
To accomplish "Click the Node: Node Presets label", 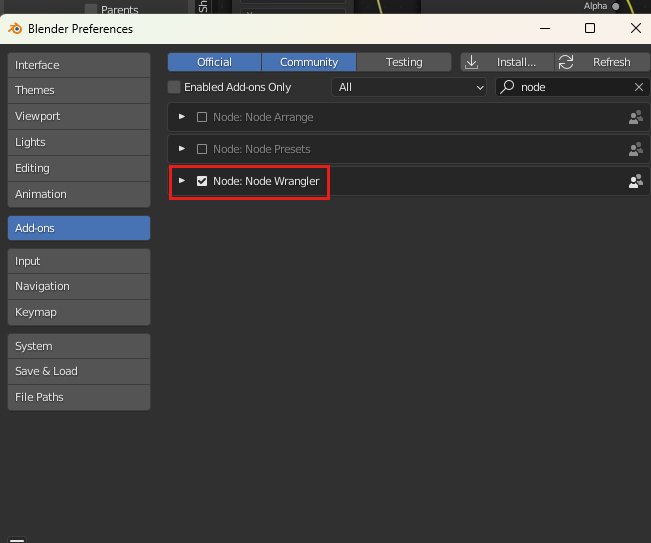I will click(262, 149).
